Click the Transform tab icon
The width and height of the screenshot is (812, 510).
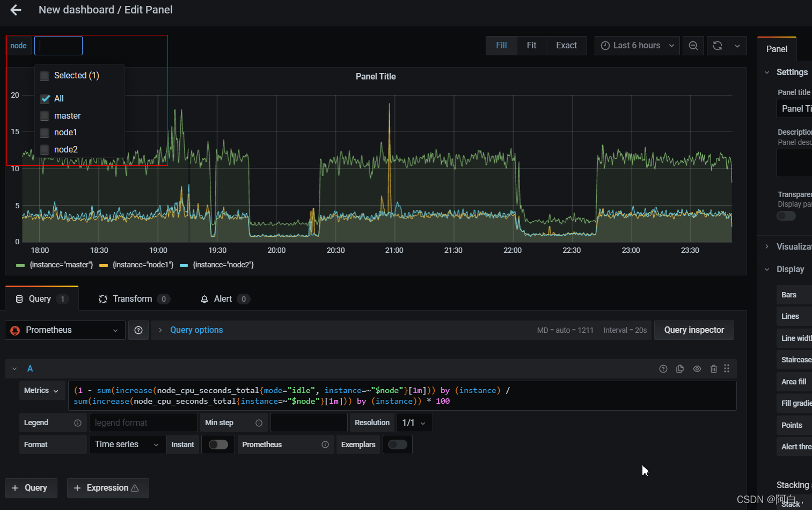(x=103, y=299)
